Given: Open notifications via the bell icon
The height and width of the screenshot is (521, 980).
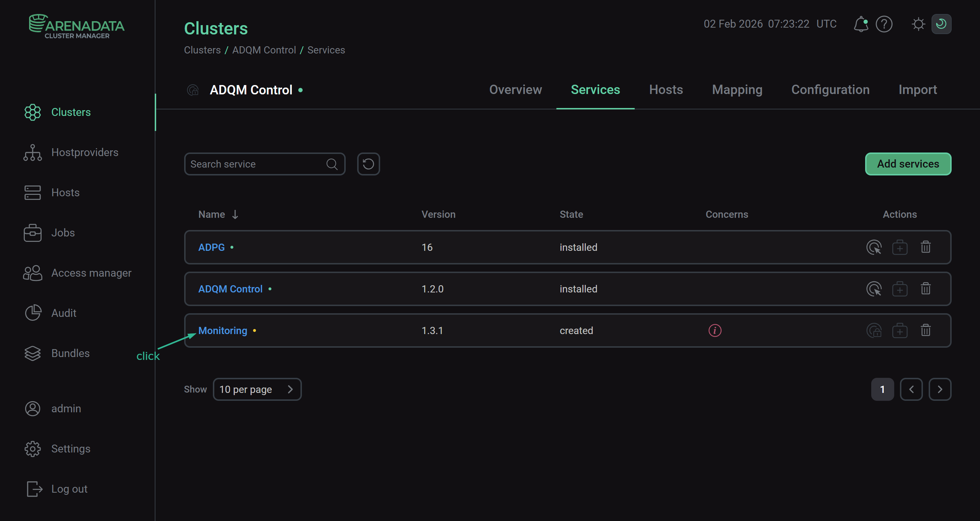Looking at the screenshot, I should click(x=861, y=24).
